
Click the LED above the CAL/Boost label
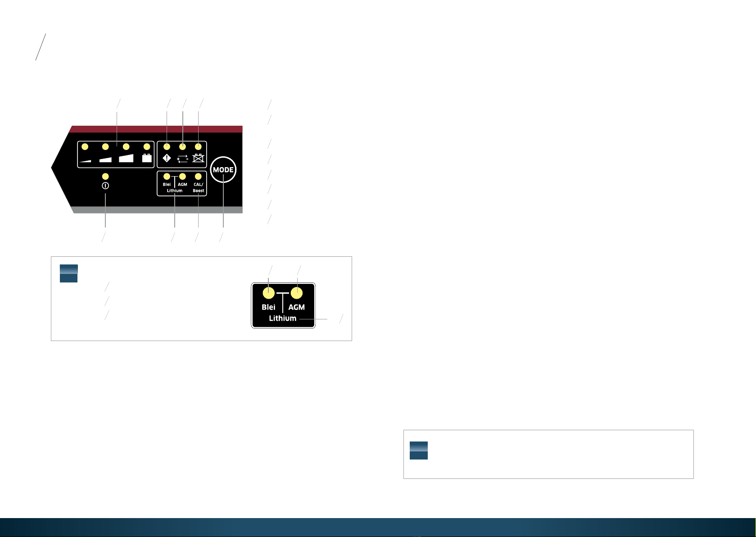tap(198, 177)
